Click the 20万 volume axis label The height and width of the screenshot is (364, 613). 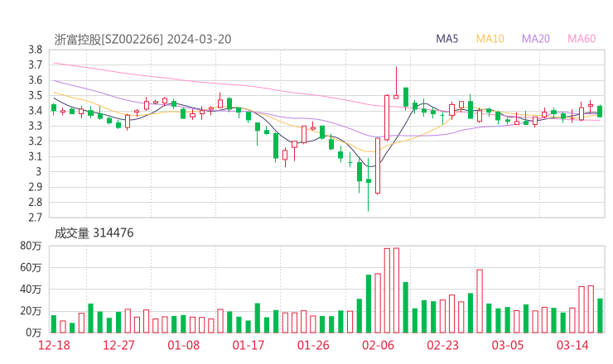(31, 311)
